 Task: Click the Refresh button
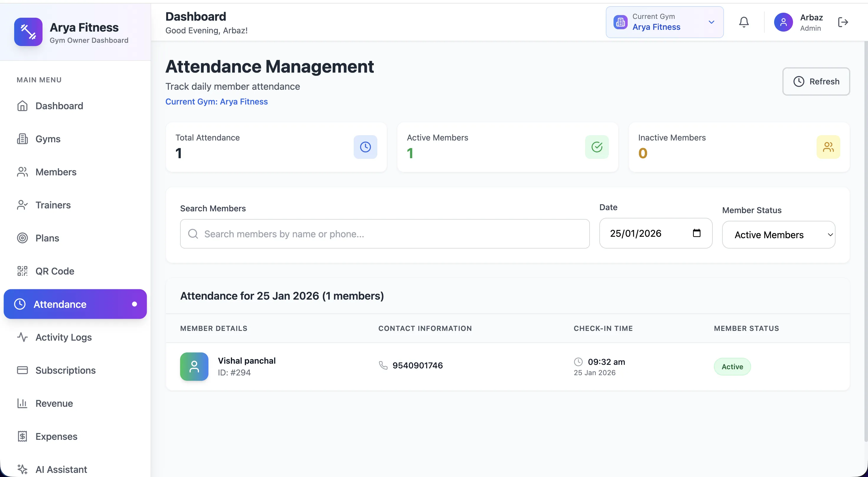pos(816,81)
